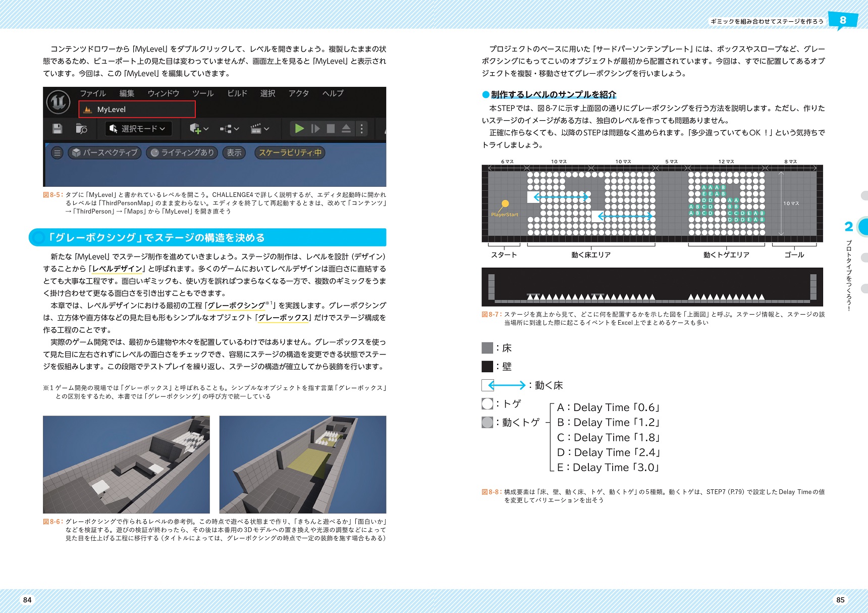Viewport: 868px width, 613px height.
Task: Click the cinematics clapperboard icon
Action: click(259, 129)
